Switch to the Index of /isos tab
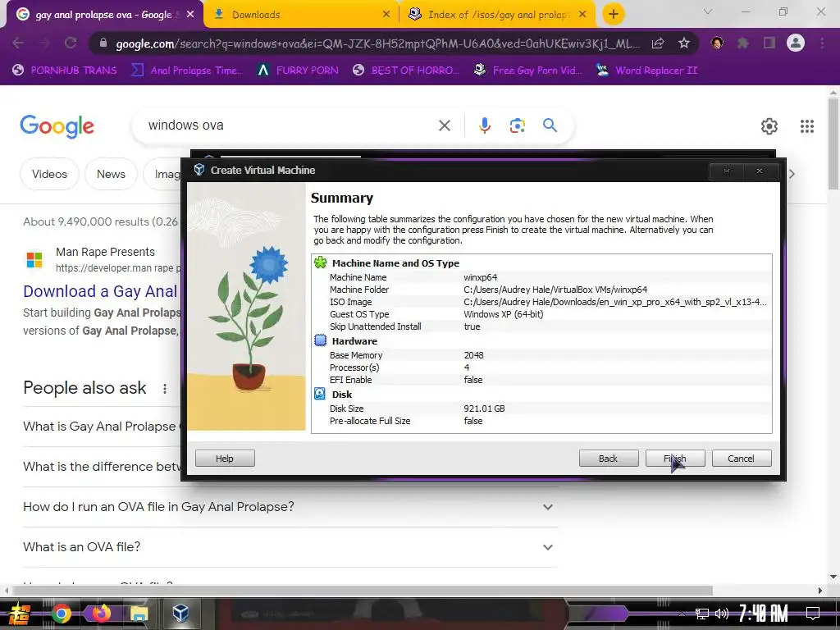Image resolution: width=840 pixels, height=630 pixels. (497, 15)
